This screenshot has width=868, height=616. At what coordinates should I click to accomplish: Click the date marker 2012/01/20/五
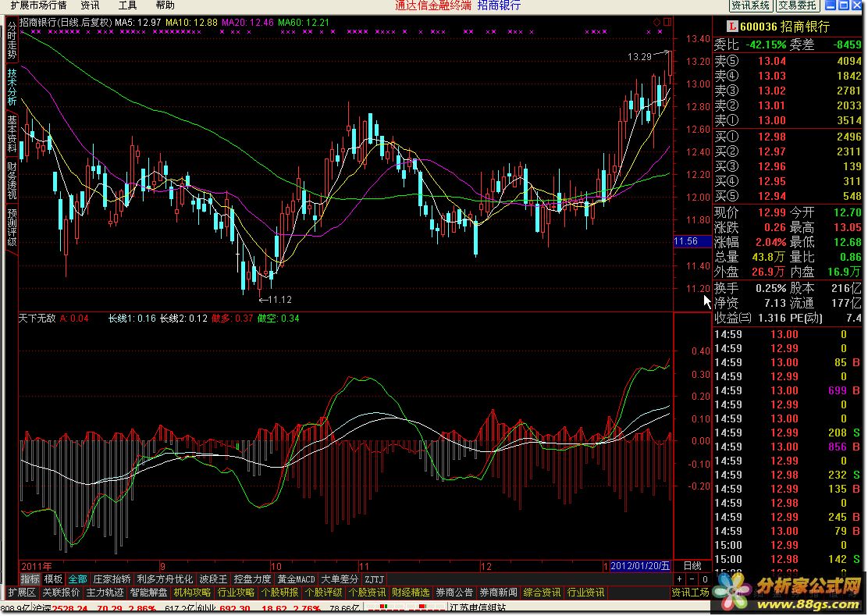pyautogui.click(x=641, y=565)
